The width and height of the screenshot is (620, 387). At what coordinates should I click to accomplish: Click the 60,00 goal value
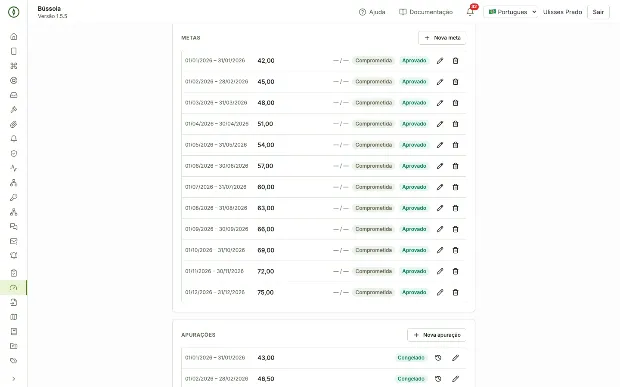[266, 187]
